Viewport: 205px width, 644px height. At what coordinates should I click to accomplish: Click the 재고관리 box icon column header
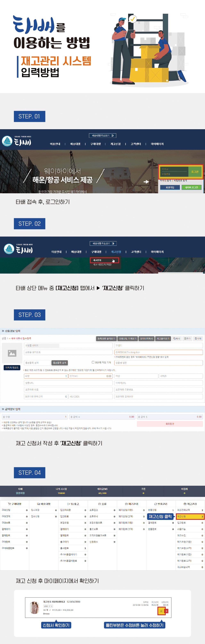click(x=190, y=504)
